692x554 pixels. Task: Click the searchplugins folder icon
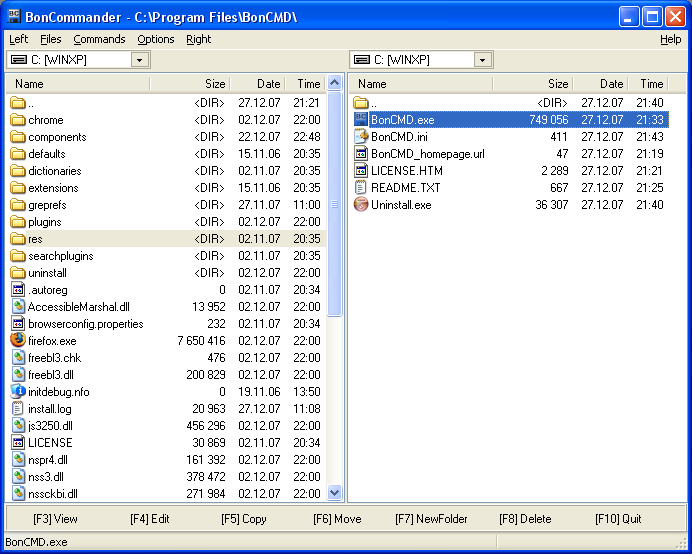(18, 256)
